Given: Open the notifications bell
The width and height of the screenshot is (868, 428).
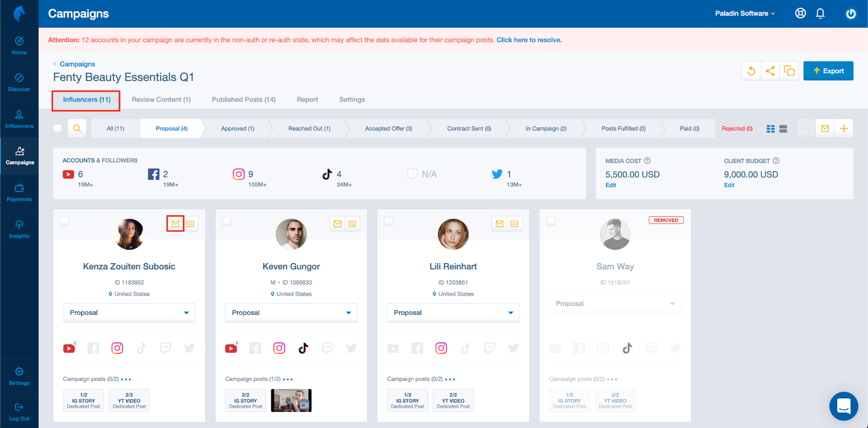Looking at the screenshot, I should click(820, 13).
